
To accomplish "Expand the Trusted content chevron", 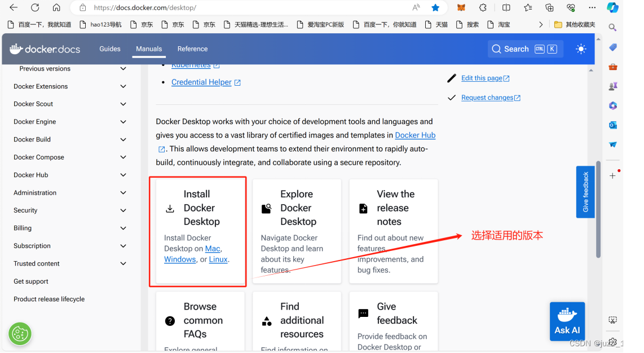I will (123, 263).
